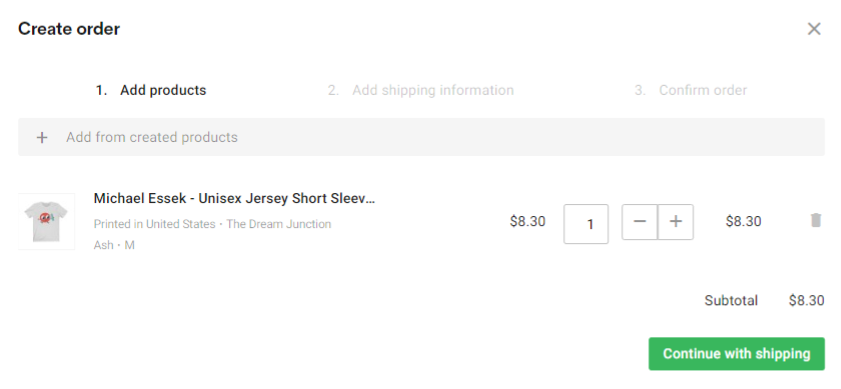Viewport: 841px width, 389px height.
Task: Jump to step 2 Add shipping information
Action: pos(420,90)
